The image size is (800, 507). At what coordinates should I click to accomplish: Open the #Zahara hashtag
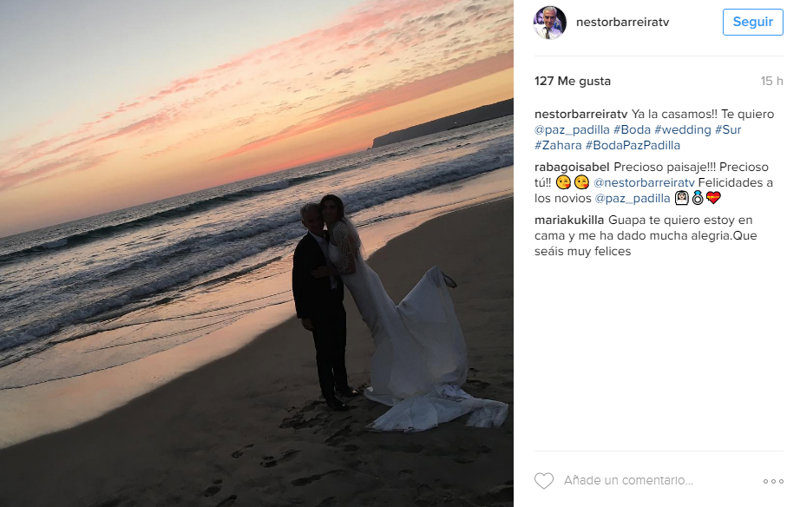point(558,145)
